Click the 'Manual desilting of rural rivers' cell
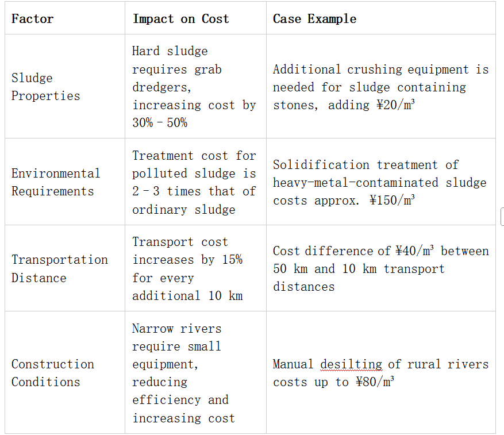 (381, 372)
